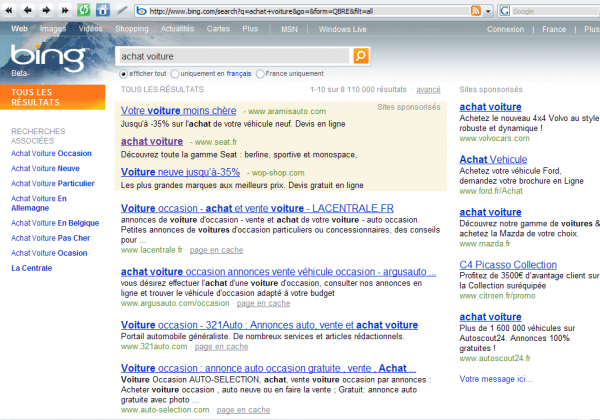Select the 'France uniquement' radio button
This screenshot has height=420, width=600.
point(261,73)
